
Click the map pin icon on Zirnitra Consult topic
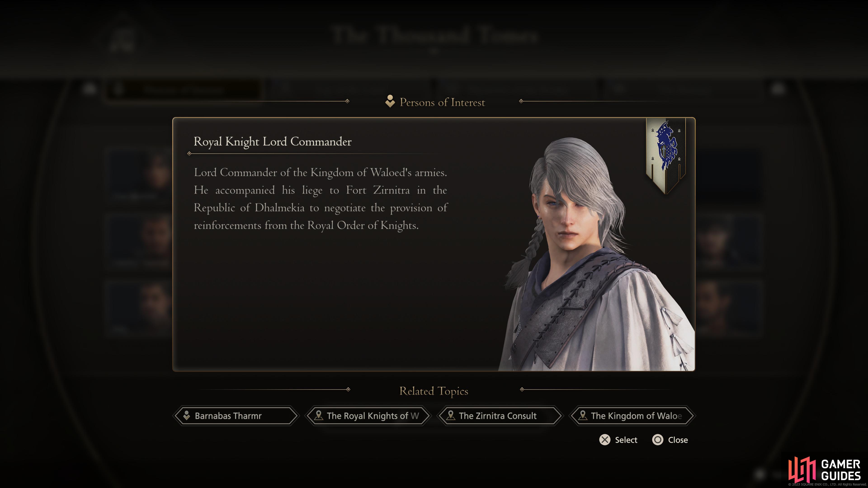(x=451, y=416)
